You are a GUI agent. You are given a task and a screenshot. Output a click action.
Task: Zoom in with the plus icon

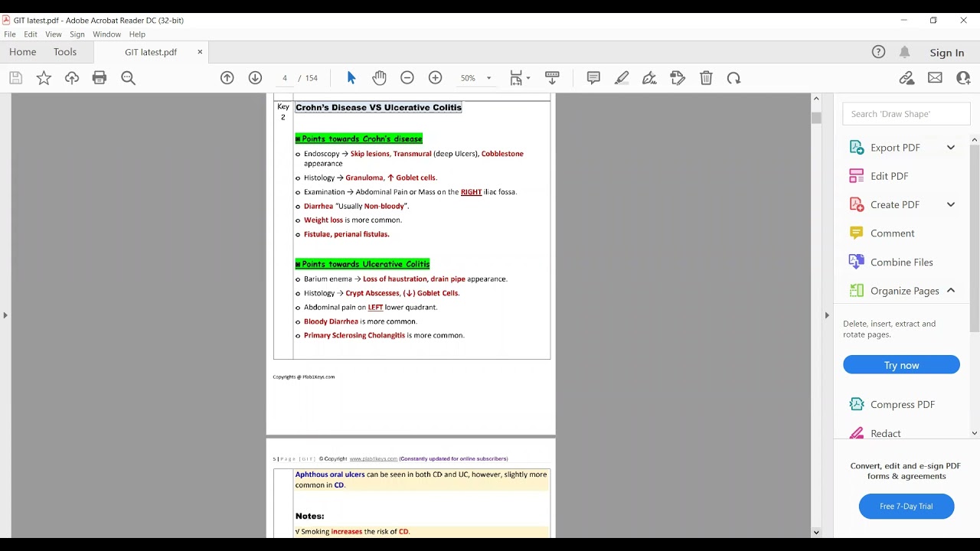(x=436, y=78)
